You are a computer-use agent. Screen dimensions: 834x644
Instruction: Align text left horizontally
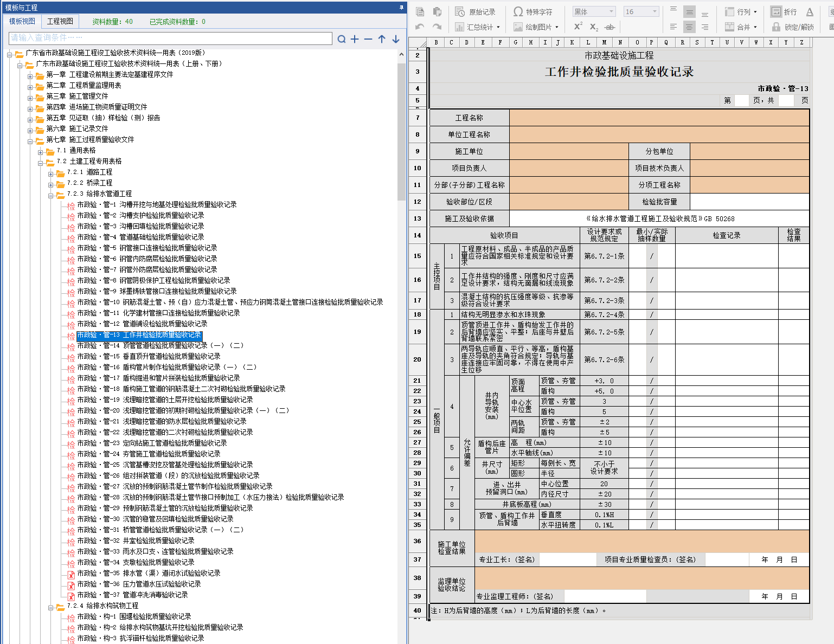point(673,27)
